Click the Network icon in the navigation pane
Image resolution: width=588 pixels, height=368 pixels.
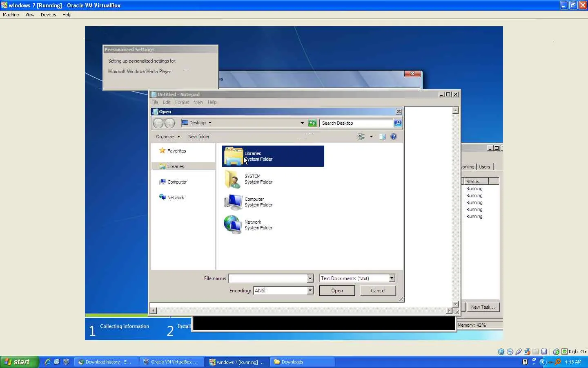click(163, 197)
